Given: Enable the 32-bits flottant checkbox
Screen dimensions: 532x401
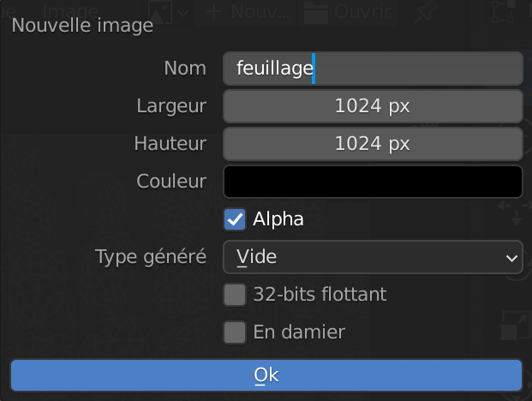Looking at the screenshot, I should pyautogui.click(x=235, y=295).
